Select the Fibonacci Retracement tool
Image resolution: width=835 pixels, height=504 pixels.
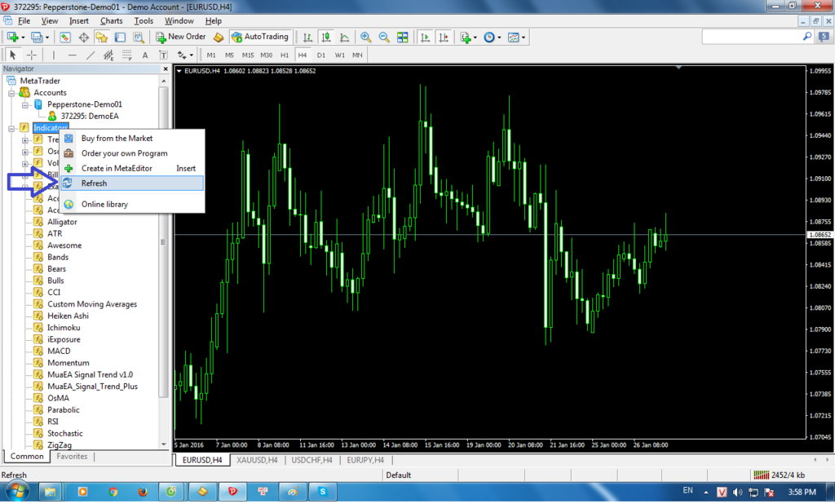tap(126, 55)
